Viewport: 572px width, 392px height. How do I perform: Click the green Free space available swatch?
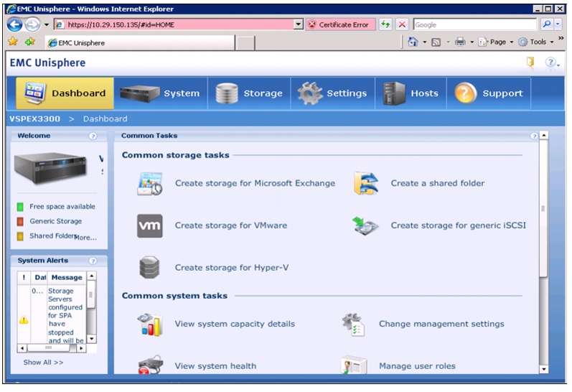pos(20,207)
